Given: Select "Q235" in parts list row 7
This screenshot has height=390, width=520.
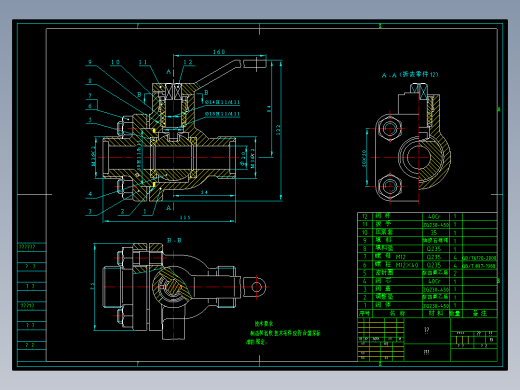Looking at the screenshot, I should (434, 257).
